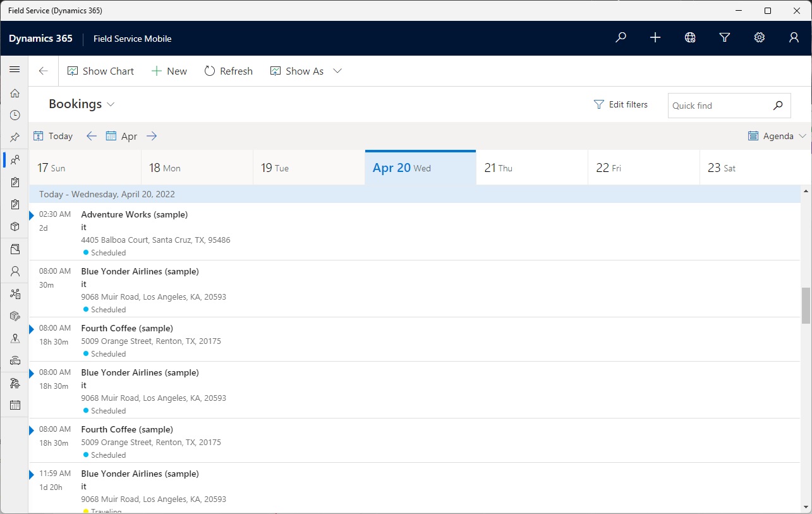Select 23 Sat day tab

click(x=754, y=168)
